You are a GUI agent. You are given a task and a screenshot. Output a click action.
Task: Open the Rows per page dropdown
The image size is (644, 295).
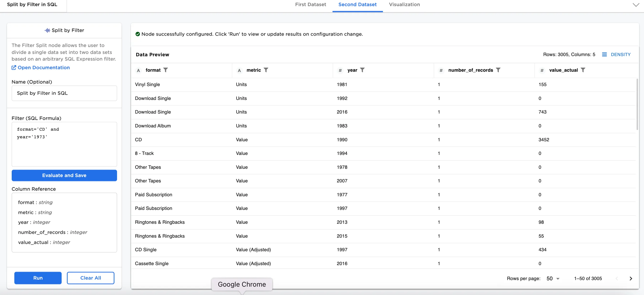553,279
